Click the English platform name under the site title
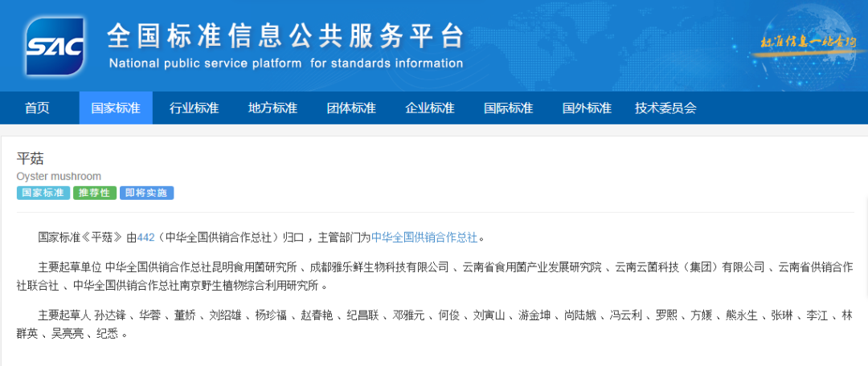 [285, 63]
